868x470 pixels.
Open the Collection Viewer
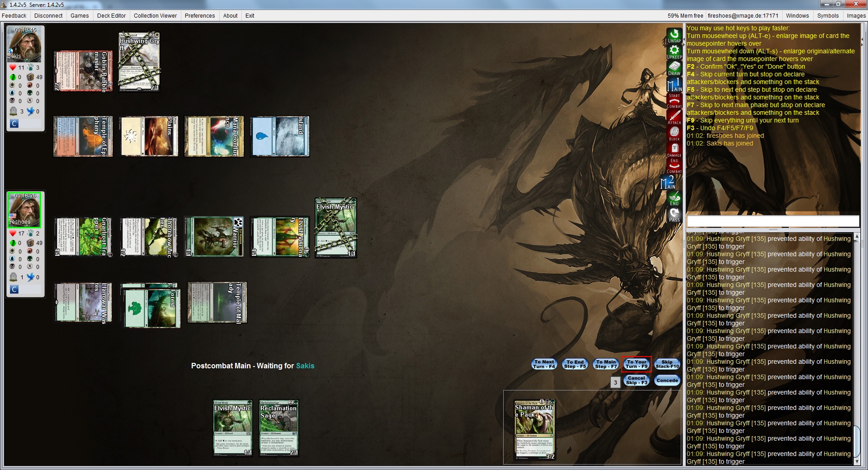click(x=155, y=15)
